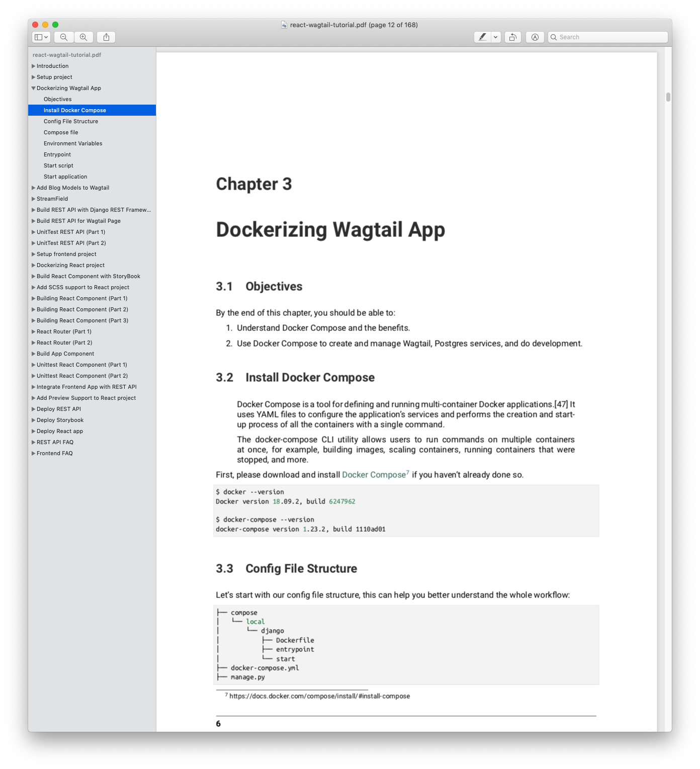Screen dimensions: 700x769
Task: Open the sidebar view options button
Action: coord(41,37)
